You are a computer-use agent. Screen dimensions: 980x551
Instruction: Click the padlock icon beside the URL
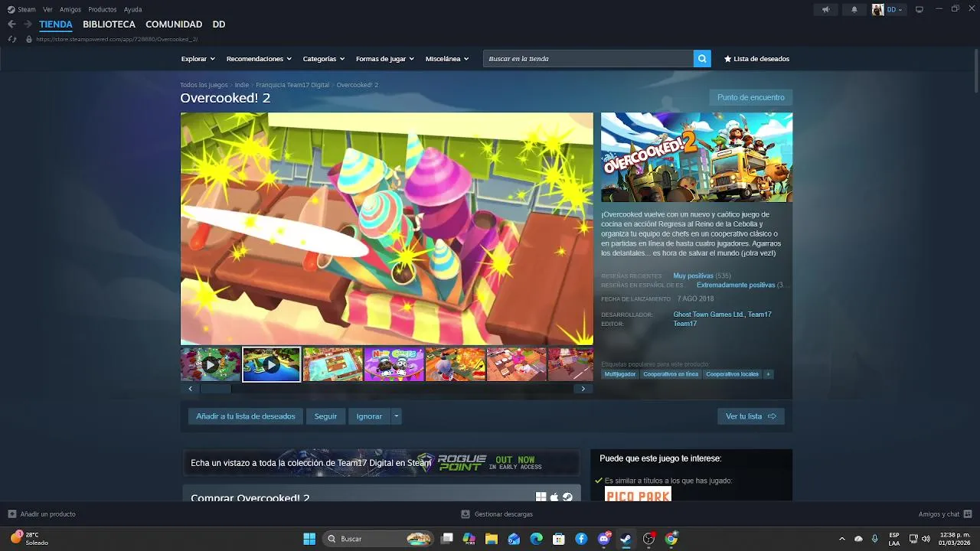click(x=29, y=39)
